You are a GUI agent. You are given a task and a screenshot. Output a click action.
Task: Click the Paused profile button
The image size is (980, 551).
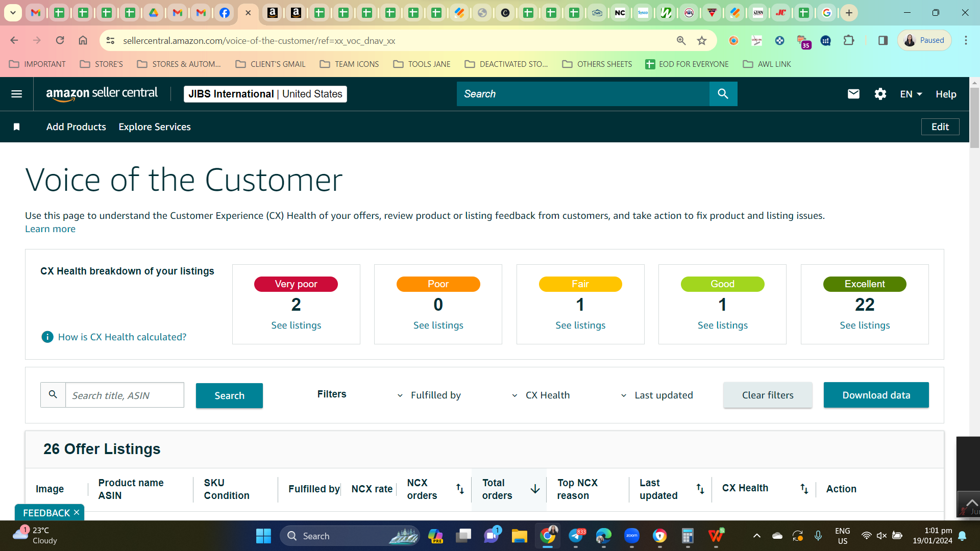pos(924,40)
